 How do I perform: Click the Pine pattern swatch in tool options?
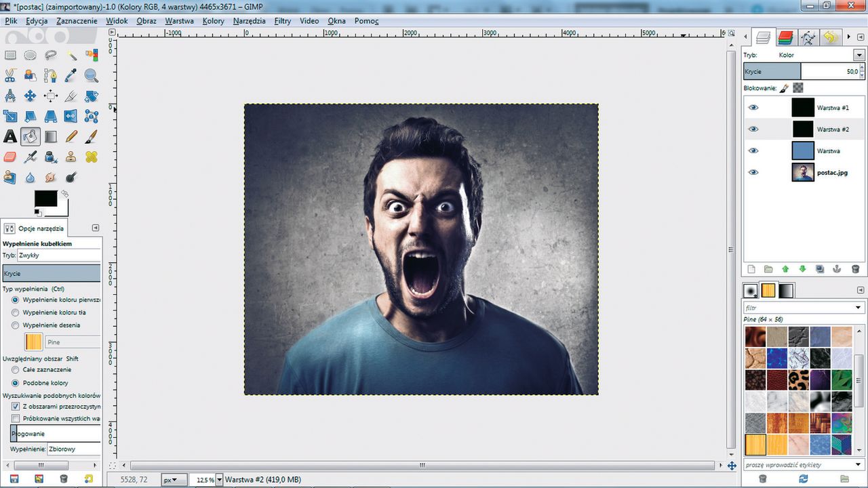pos(34,342)
